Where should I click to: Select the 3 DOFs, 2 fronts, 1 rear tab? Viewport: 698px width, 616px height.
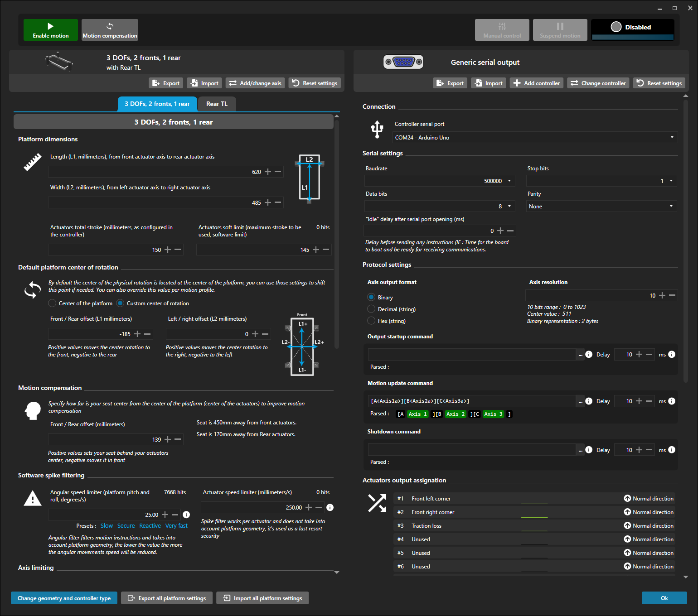157,104
